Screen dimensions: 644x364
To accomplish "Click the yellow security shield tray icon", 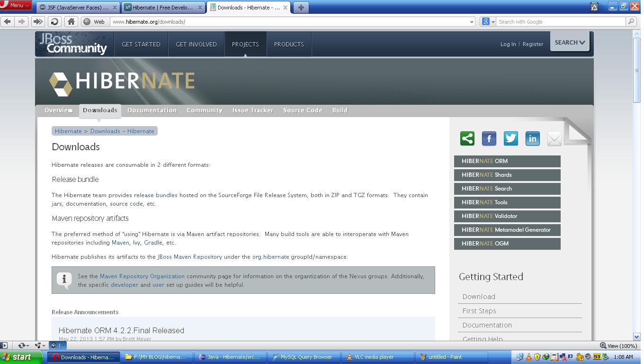I will [537, 357].
